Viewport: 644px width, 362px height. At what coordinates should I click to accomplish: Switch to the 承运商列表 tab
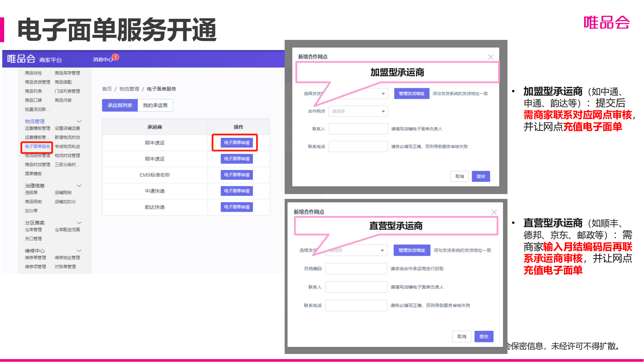click(x=120, y=106)
